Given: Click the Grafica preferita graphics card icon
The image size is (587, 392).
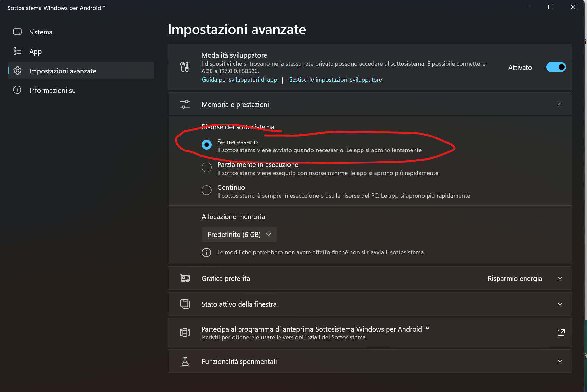Looking at the screenshot, I should pos(185,278).
